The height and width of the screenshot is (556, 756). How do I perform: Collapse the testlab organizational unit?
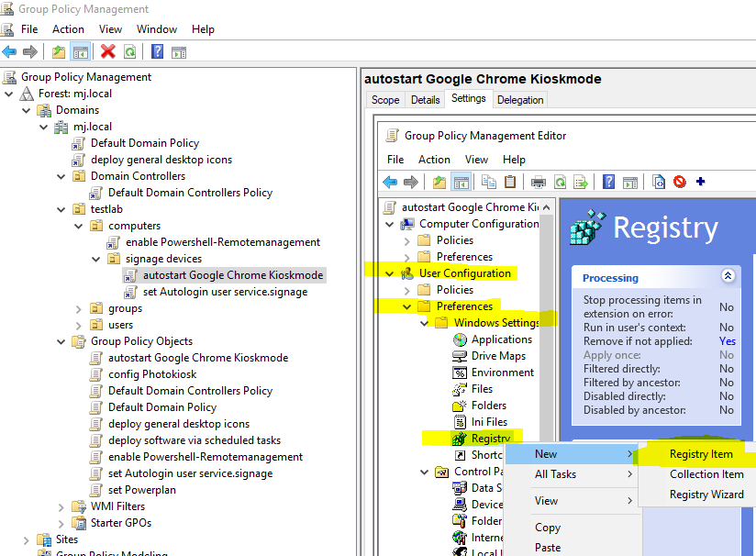coord(61,209)
